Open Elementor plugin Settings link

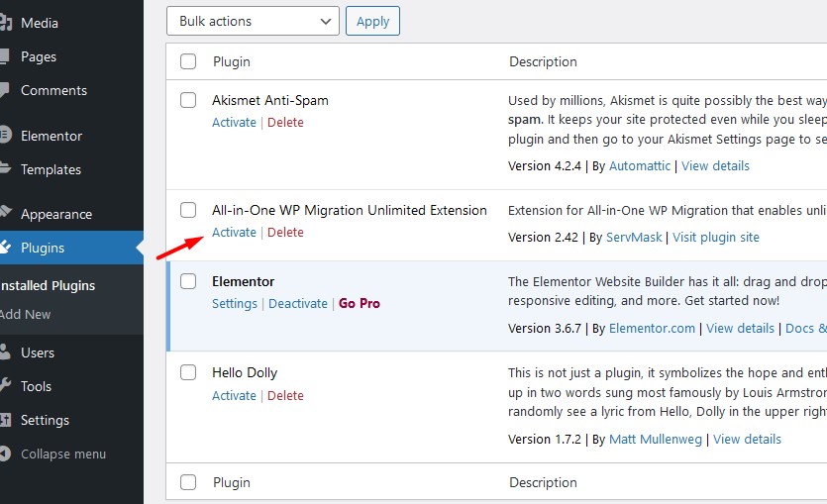click(x=235, y=304)
